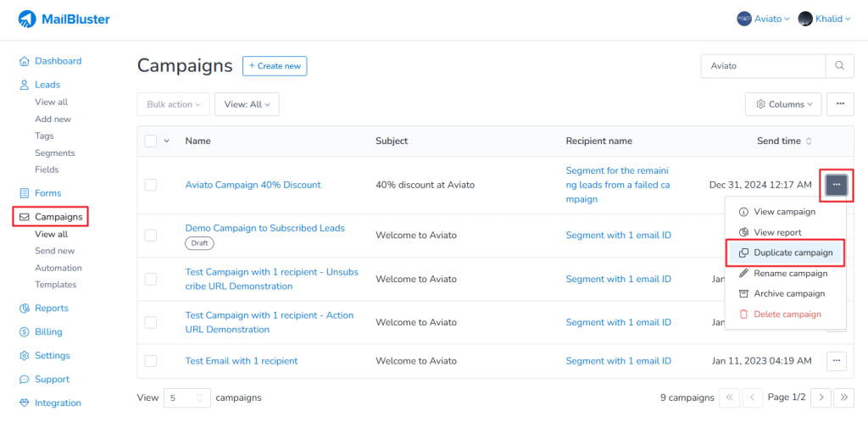Image resolution: width=868 pixels, height=428 pixels.
Task: Open Demo Campaign to Subscribed Leads link
Action: click(264, 228)
